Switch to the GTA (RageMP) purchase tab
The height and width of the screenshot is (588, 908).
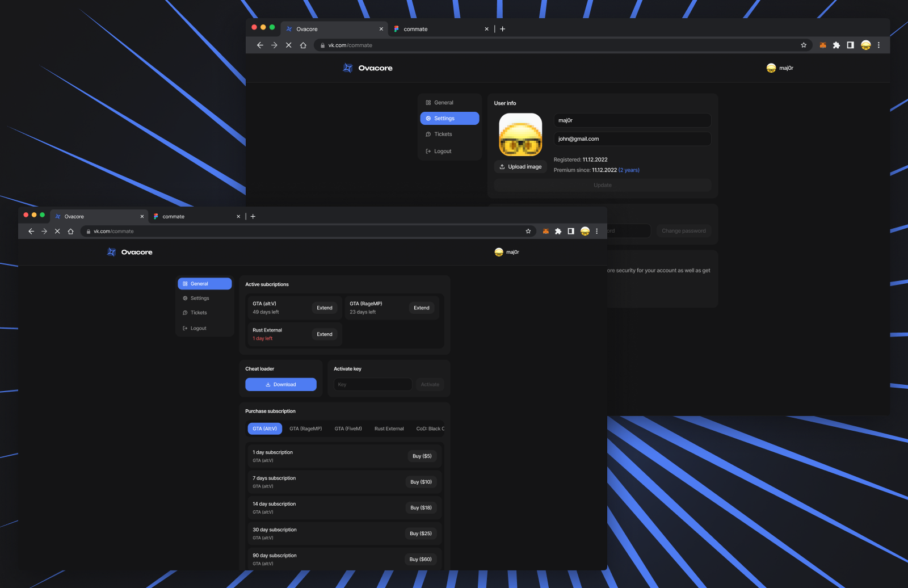306,429
